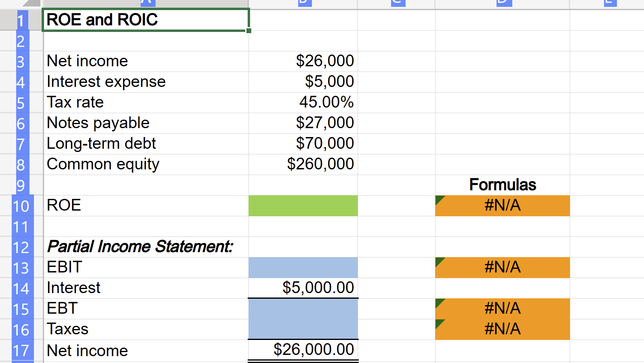Click the 'Interest expense' label cell

[x=146, y=82]
